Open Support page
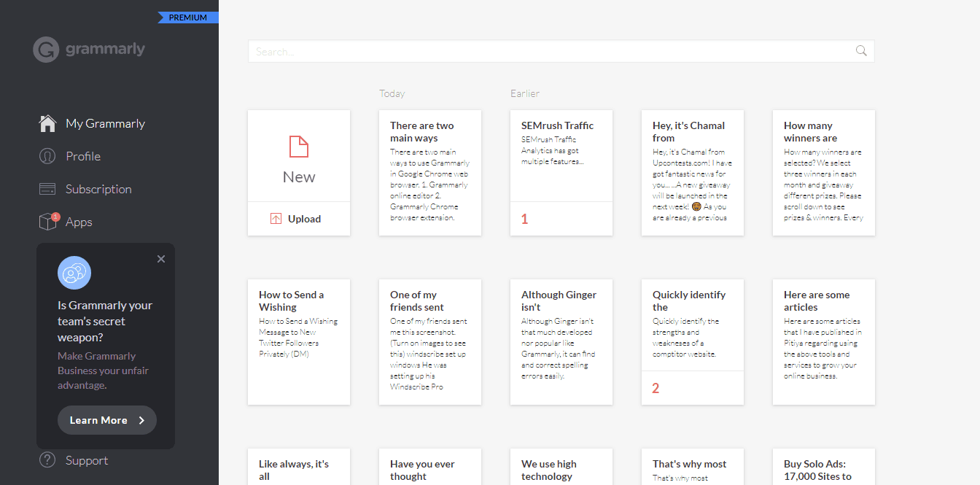Image resolution: width=980 pixels, height=485 pixels. point(87,460)
